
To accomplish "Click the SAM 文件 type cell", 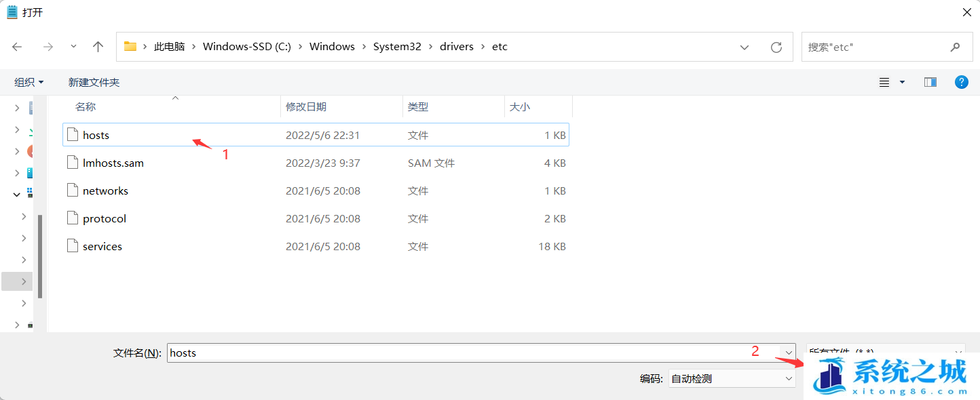I will [431, 163].
